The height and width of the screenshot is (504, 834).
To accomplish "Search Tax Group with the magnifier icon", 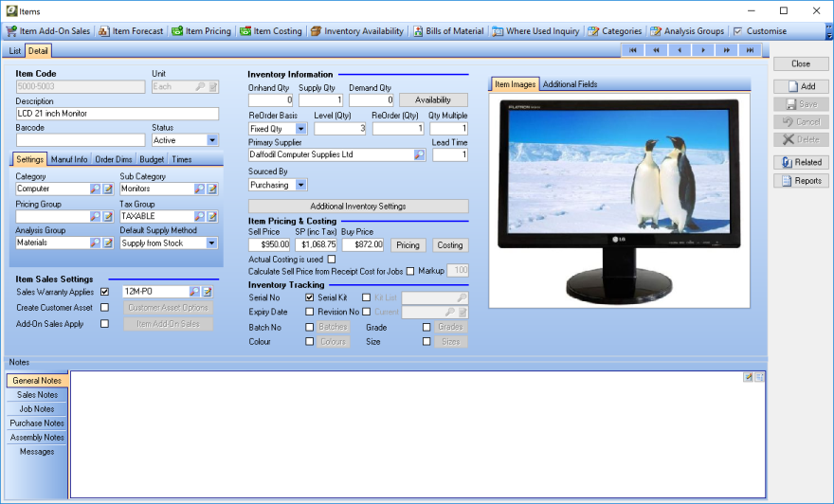I will coord(199,216).
